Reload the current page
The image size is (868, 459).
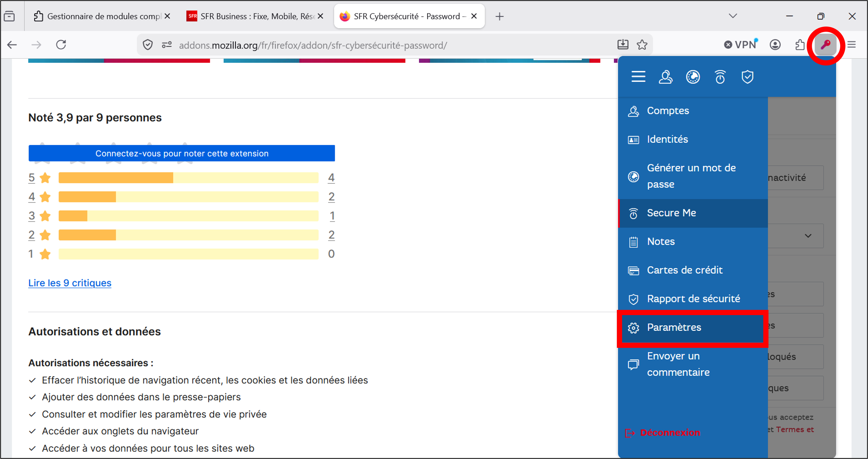tap(61, 45)
